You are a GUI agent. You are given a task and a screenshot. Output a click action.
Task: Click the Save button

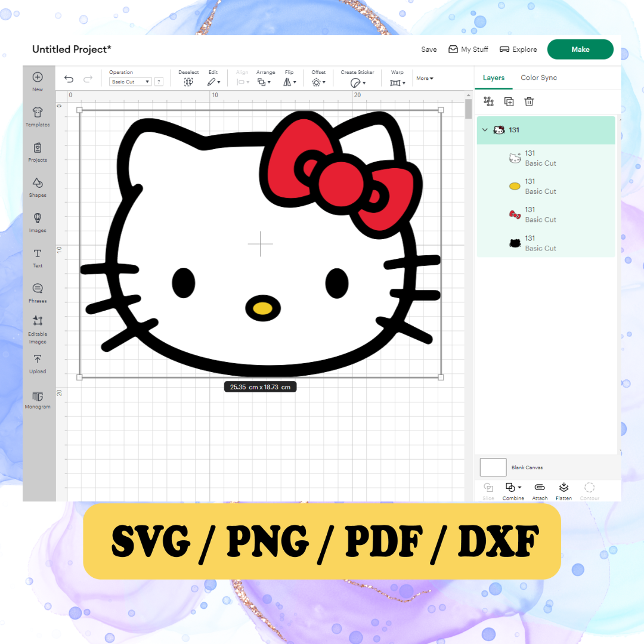[x=429, y=49]
